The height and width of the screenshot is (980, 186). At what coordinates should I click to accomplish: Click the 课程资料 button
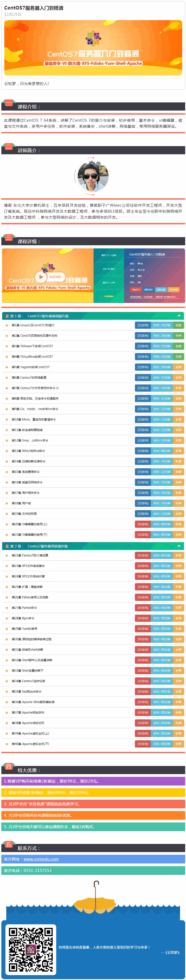[148, 290]
